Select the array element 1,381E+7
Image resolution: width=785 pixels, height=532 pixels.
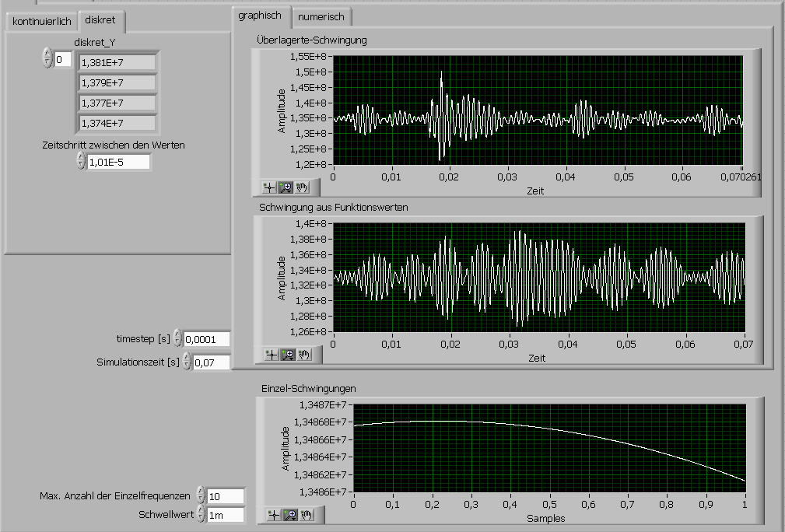117,62
